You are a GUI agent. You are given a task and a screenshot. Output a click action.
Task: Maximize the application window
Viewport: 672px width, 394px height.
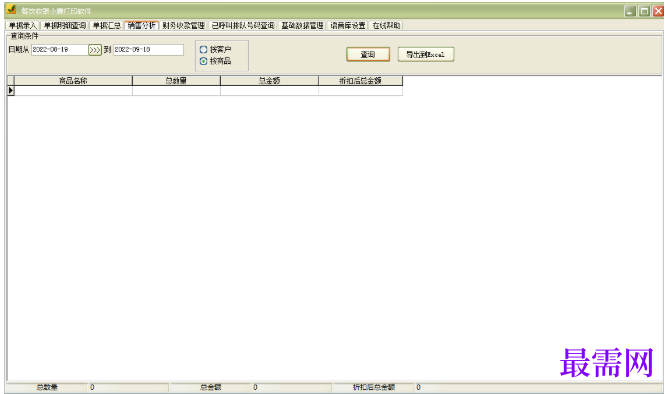[644, 11]
